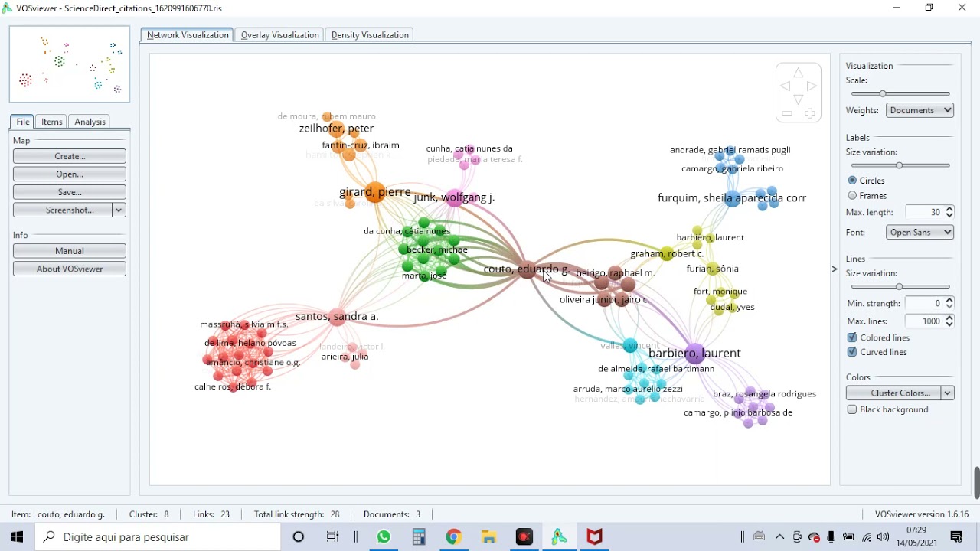The width and height of the screenshot is (980, 551).
Task: Open the Windows Start menu
Action: (x=17, y=537)
